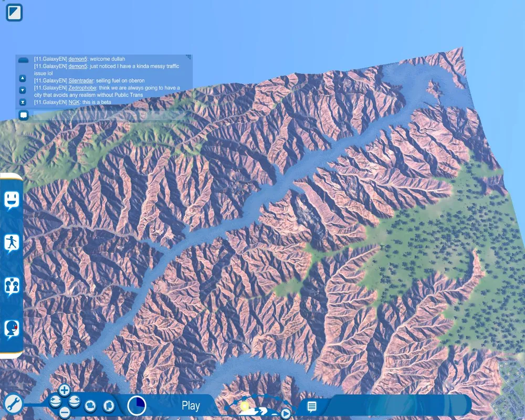525x420 pixels.
Task: Click the chat speech bubble send icon
Action: [x=24, y=115]
